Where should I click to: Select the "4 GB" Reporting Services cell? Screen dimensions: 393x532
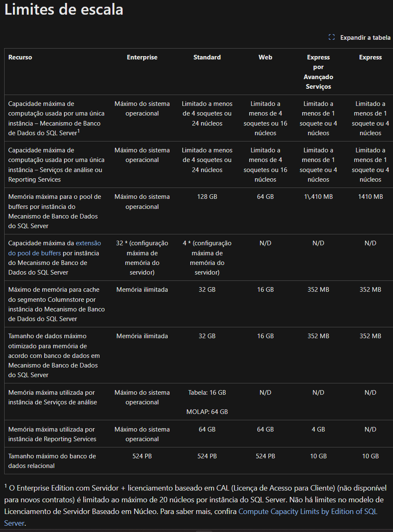click(318, 429)
